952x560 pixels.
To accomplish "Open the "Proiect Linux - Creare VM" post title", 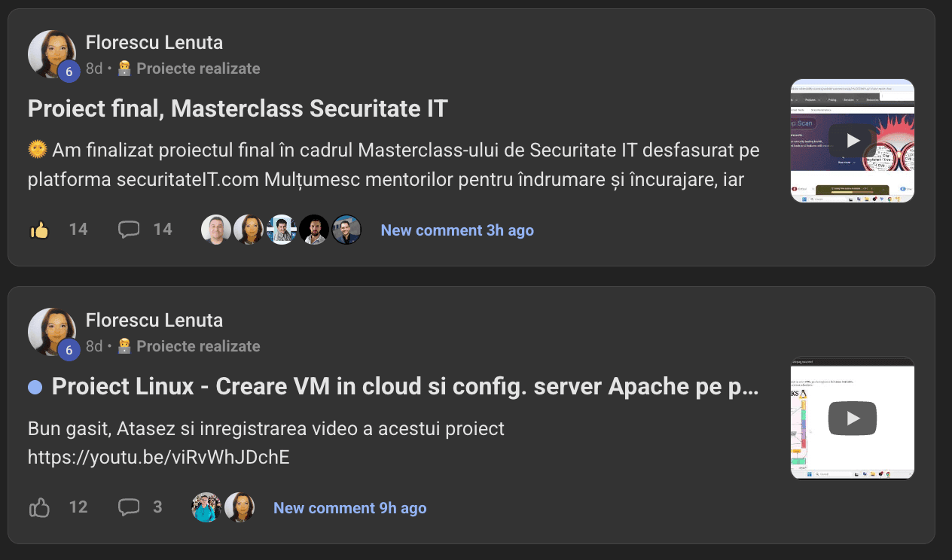I will tap(405, 387).
